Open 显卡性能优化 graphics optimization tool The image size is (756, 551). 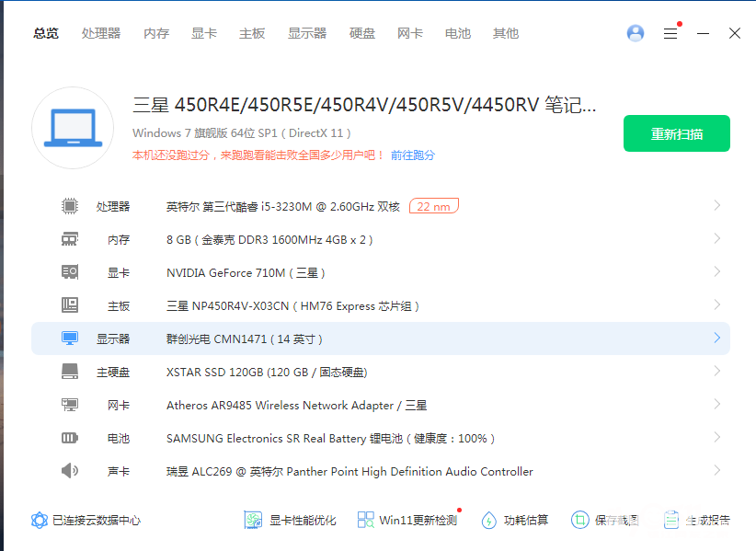[291, 520]
